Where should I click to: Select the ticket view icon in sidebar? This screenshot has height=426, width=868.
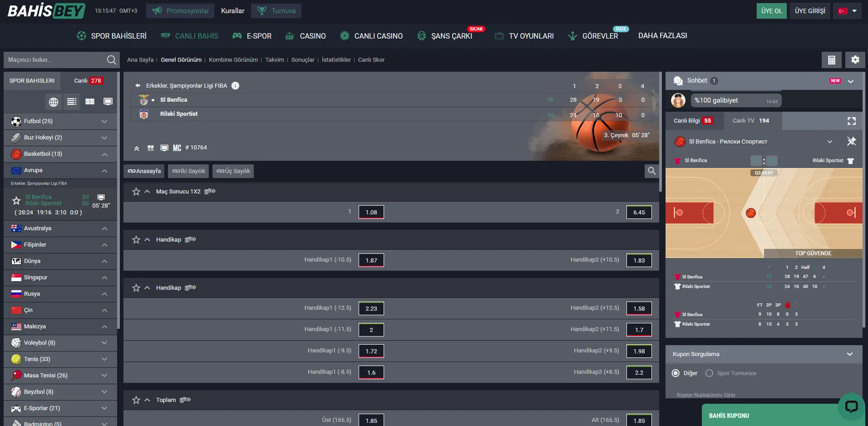coord(90,102)
